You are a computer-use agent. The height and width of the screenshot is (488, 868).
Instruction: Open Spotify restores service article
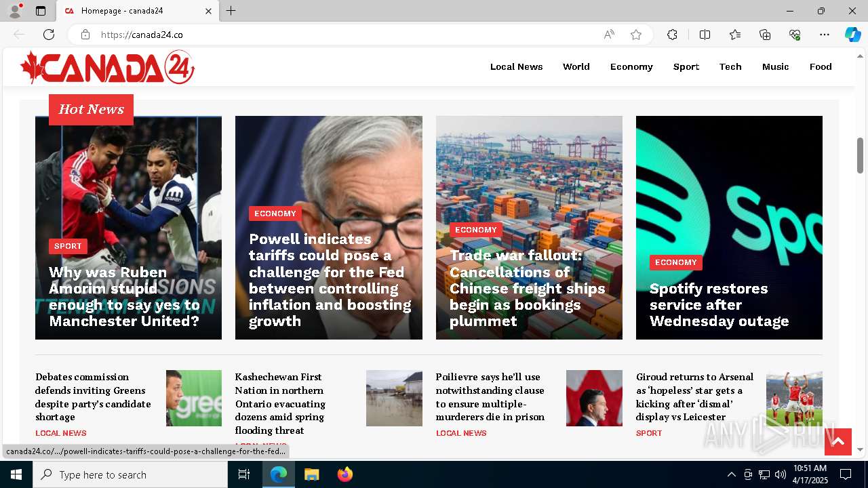[x=719, y=305]
